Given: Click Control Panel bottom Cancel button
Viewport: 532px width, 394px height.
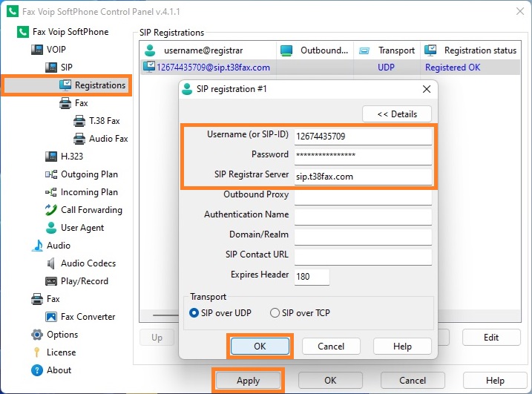Looking at the screenshot, I should 413,381.
